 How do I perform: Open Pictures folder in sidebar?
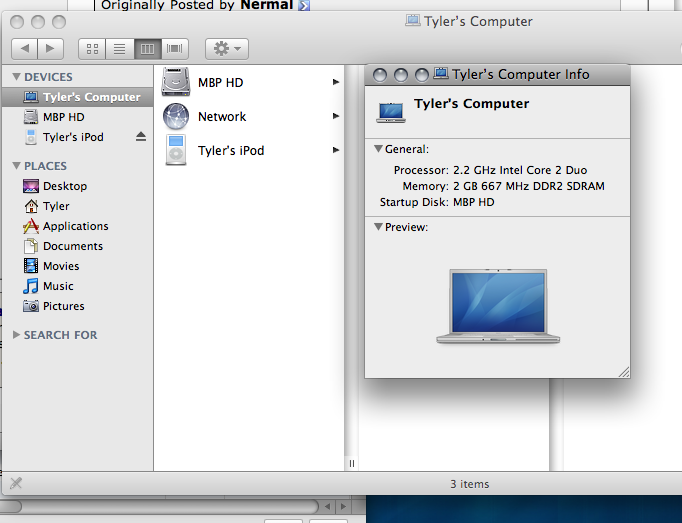pyautogui.click(x=77, y=306)
